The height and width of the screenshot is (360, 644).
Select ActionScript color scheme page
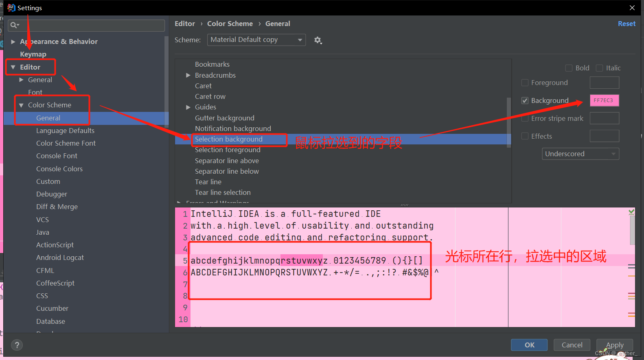(x=55, y=245)
